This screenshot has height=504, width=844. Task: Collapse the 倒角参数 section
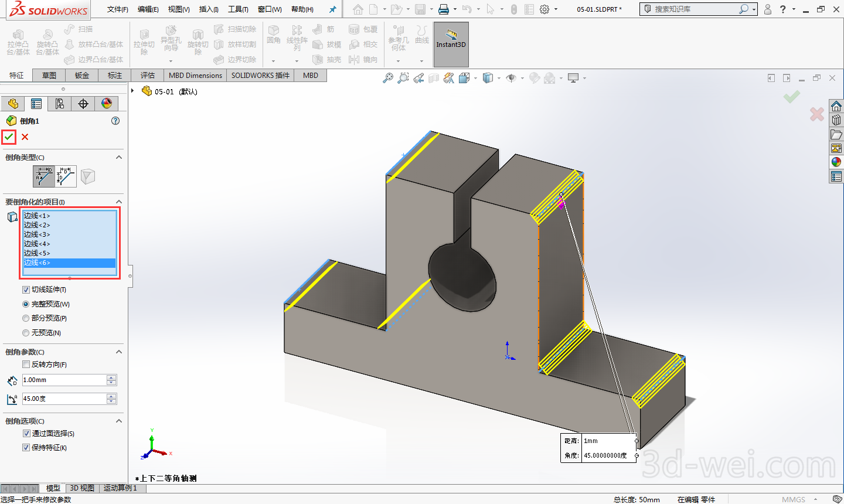[119, 352]
